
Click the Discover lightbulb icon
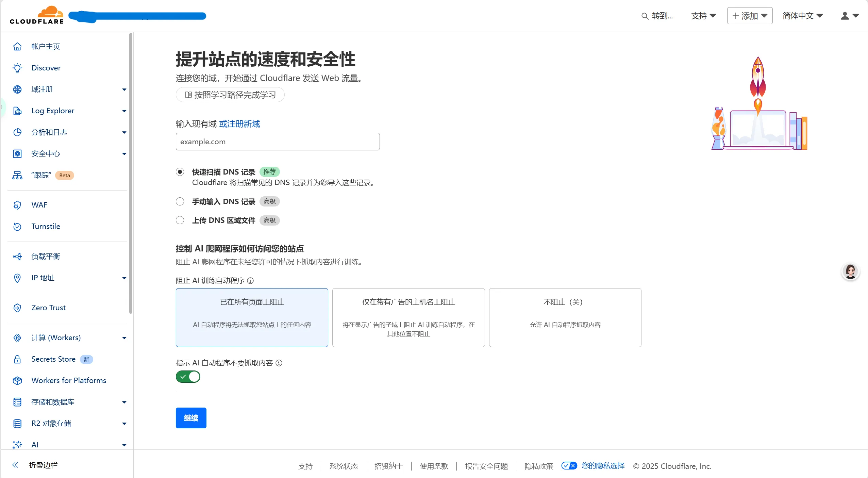(x=17, y=68)
